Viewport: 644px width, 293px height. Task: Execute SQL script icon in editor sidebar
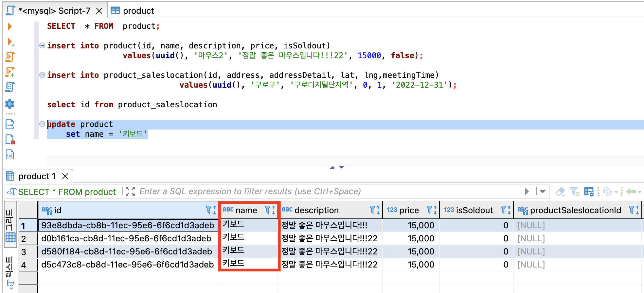(x=10, y=57)
